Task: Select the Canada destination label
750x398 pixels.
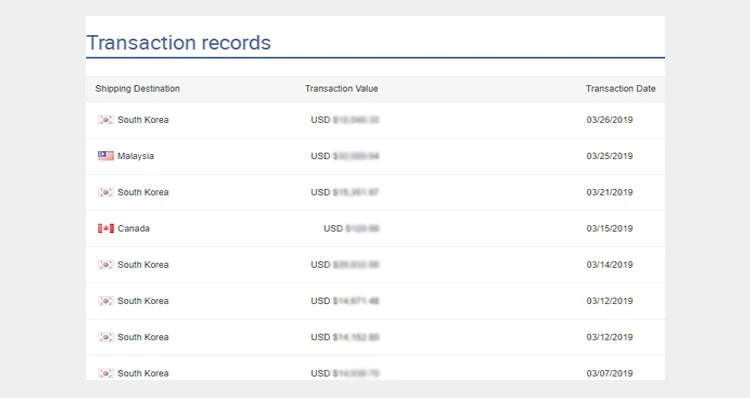Action: tap(133, 229)
